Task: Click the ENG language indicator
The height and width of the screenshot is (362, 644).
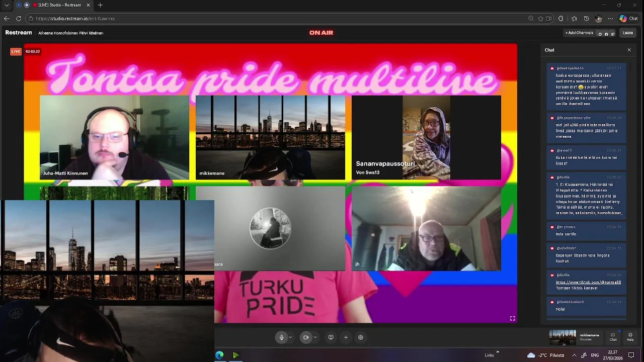Action: [x=595, y=355]
